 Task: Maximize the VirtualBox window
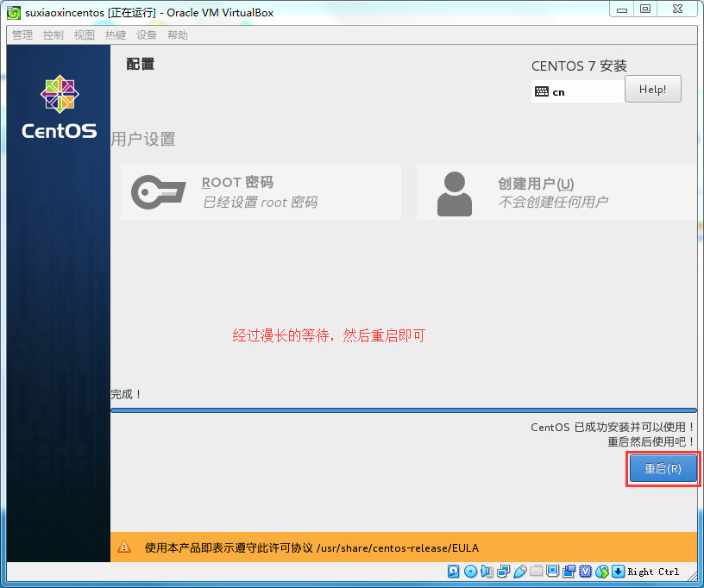click(x=645, y=9)
